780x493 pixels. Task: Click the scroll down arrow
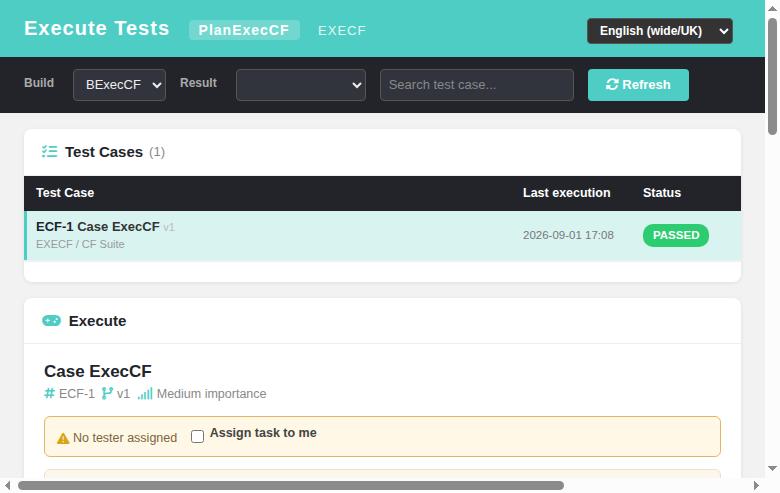[772, 468]
